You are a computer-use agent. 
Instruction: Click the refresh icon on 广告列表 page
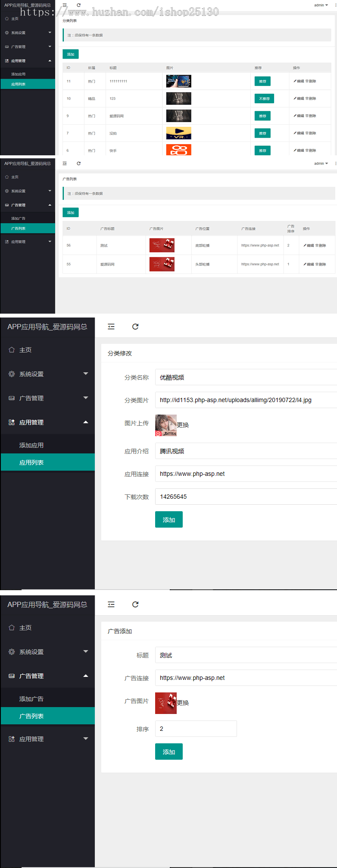click(x=78, y=164)
